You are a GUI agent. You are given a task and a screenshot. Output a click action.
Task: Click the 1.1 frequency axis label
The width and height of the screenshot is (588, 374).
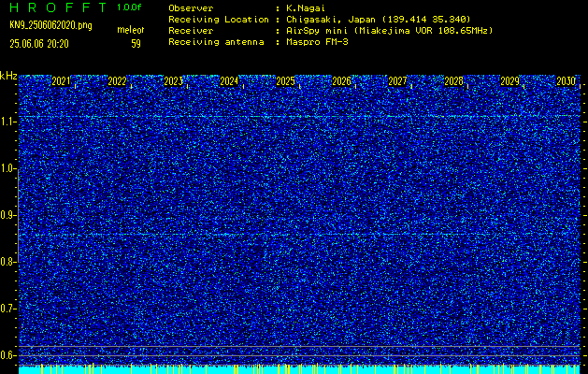pos(7,122)
